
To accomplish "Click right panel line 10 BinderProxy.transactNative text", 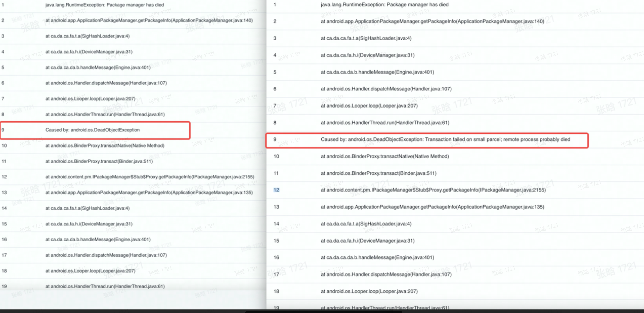I will tap(385, 156).
